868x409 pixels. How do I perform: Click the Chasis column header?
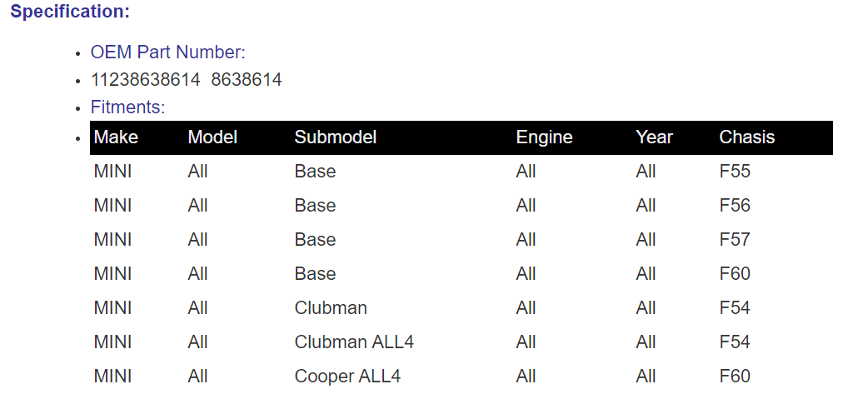pyautogui.click(x=746, y=137)
